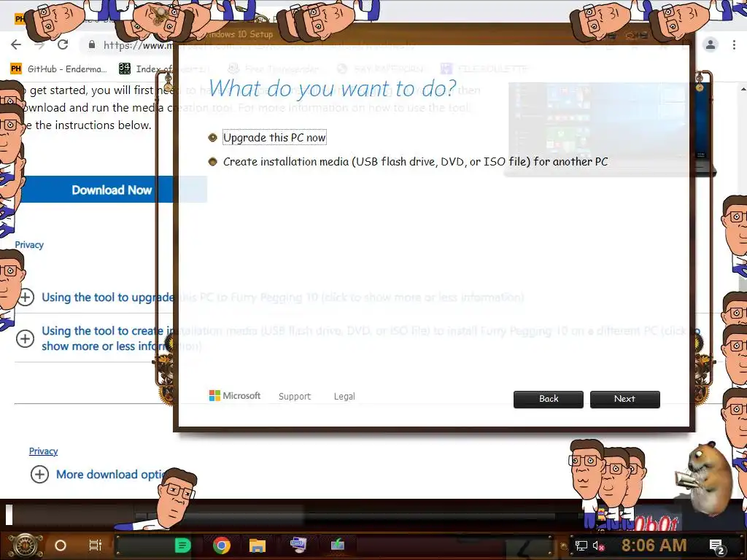Screen dimensions: 747x560
Task: Open Cortana circle on taskbar
Action: click(61, 545)
